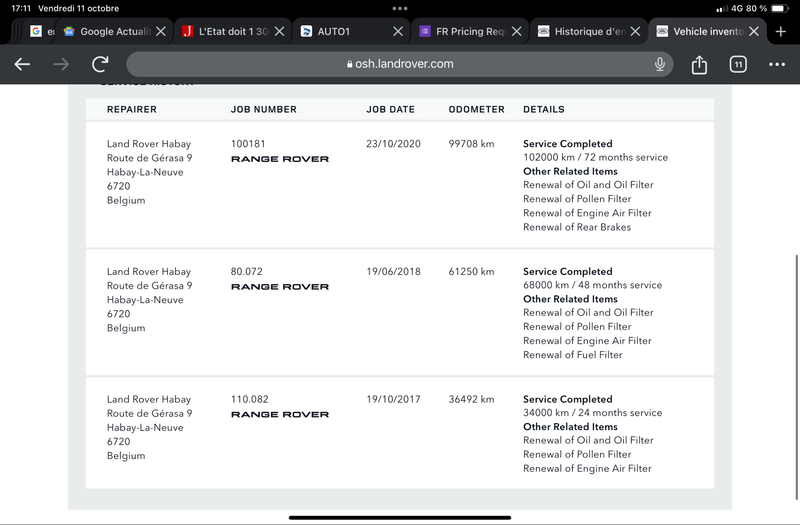Viewport: 800px width, 525px height.
Task: Click the ODOMETER column header
Action: (477, 109)
